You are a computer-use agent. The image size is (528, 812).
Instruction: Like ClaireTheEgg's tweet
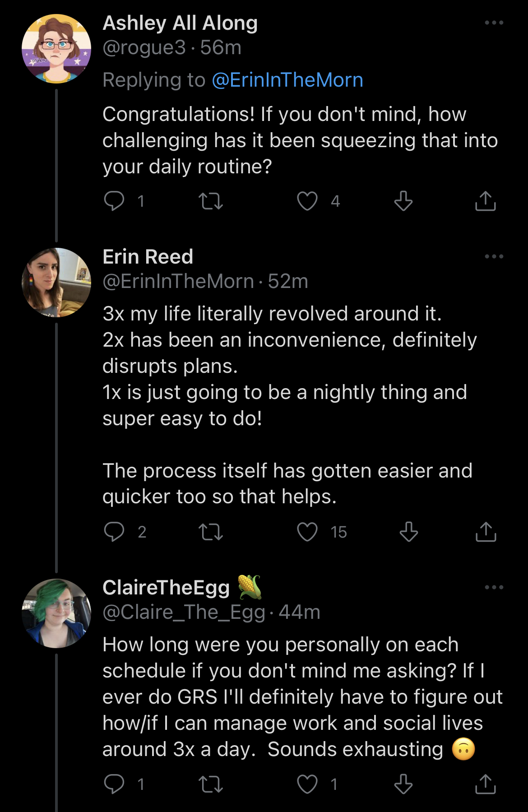point(307,784)
